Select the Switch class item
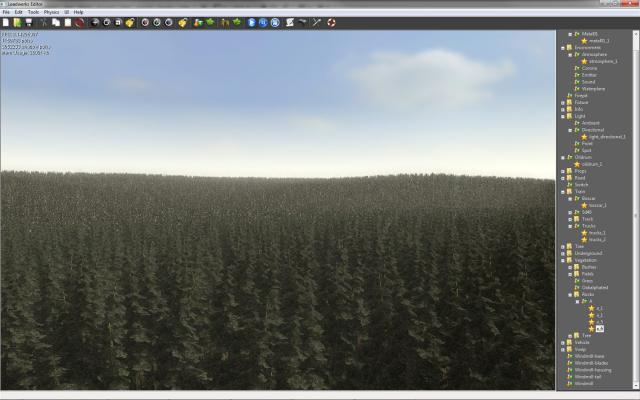The height and width of the screenshot is (400, 640). 581,185
